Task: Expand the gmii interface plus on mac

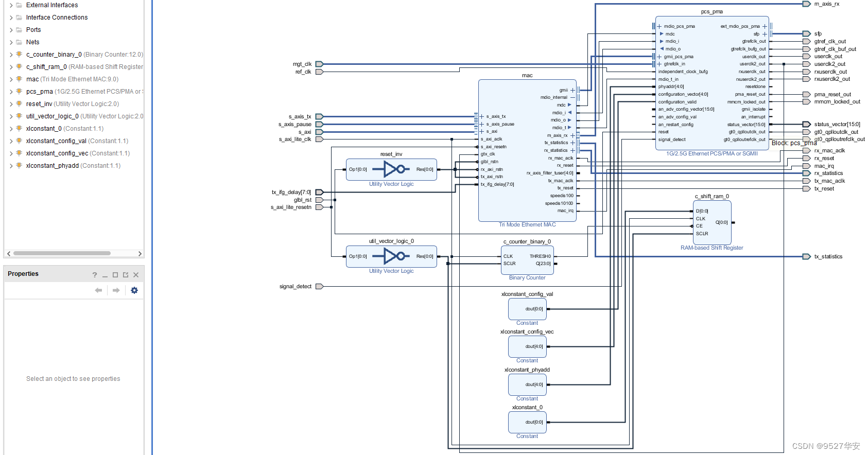Action: 572,90
